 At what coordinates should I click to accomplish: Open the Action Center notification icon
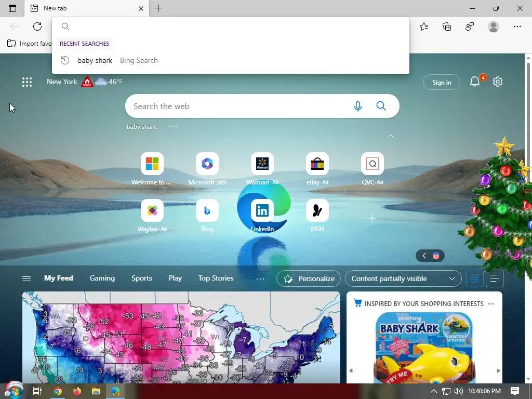pyautogui.click(x=515, y=391)
